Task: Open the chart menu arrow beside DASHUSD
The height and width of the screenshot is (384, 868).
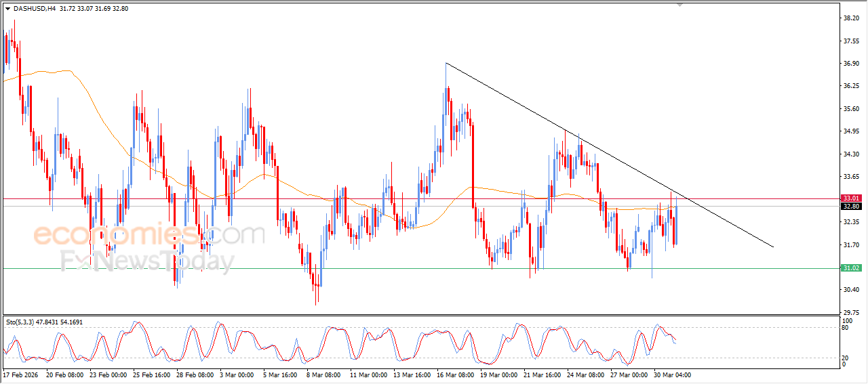Action: tap(7, 9)
